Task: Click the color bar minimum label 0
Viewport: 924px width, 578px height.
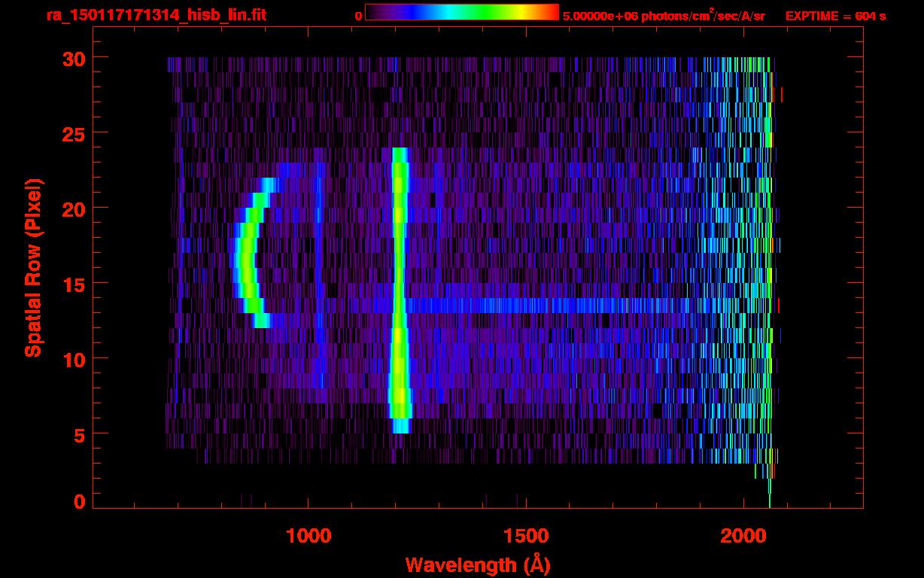Action: (359, 16)
